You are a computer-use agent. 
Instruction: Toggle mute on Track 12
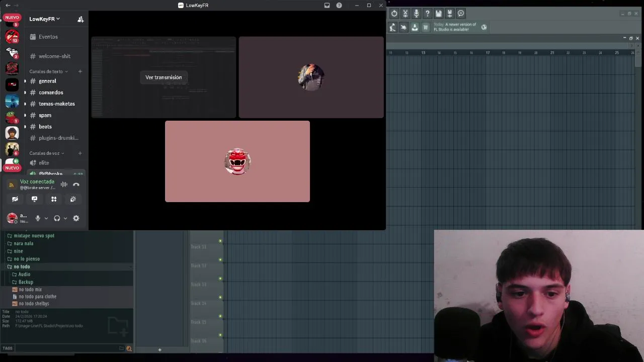click(x=220, y=259)
